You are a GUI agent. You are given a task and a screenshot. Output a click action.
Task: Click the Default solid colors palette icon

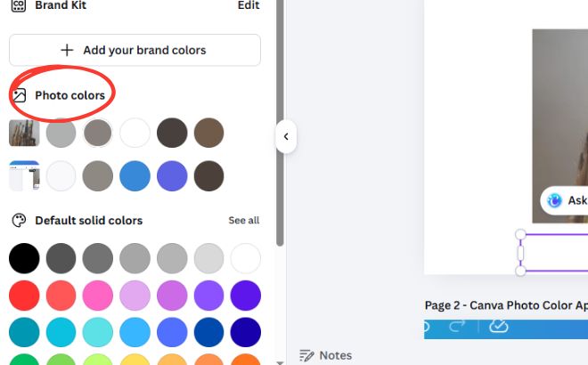tap(19, 221)
